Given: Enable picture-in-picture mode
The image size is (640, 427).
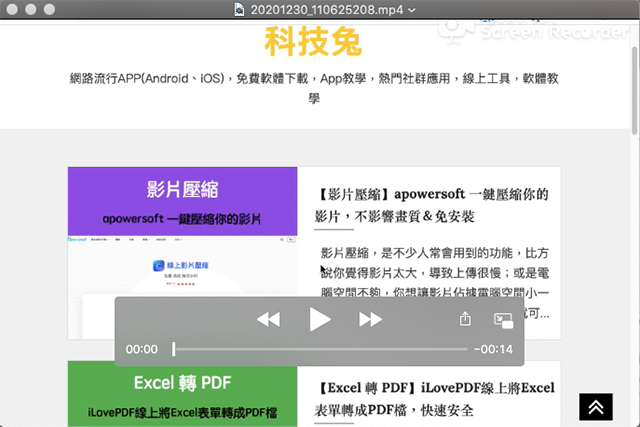Looking at the screenshot, I should pyautogui.click(x=503, y=320).
